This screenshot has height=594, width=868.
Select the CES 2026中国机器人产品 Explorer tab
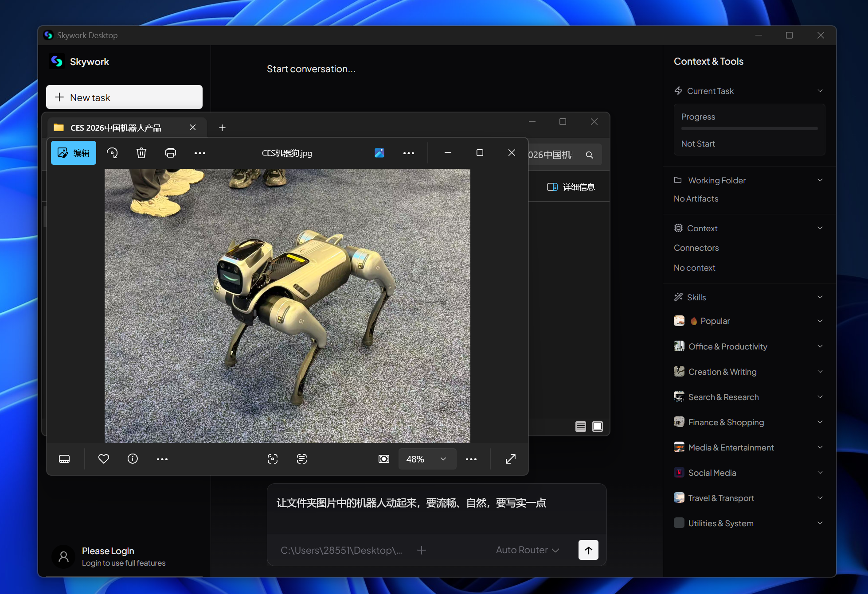coord(116,128)
